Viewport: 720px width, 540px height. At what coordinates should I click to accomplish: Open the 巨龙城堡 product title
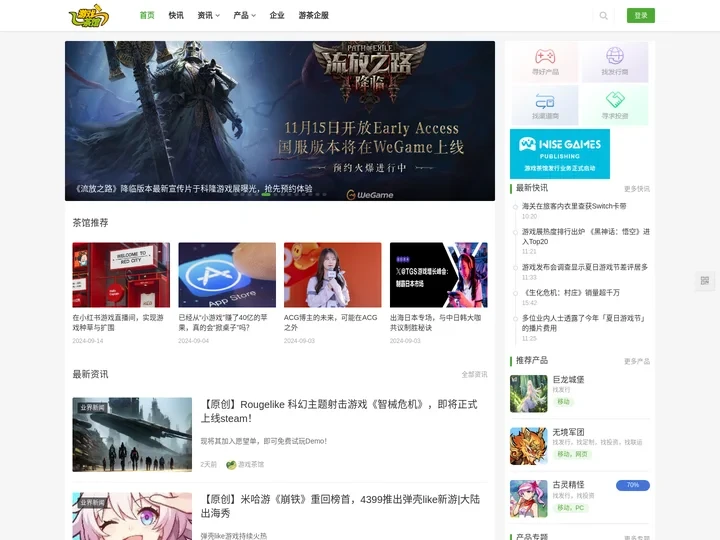point(568,380)
